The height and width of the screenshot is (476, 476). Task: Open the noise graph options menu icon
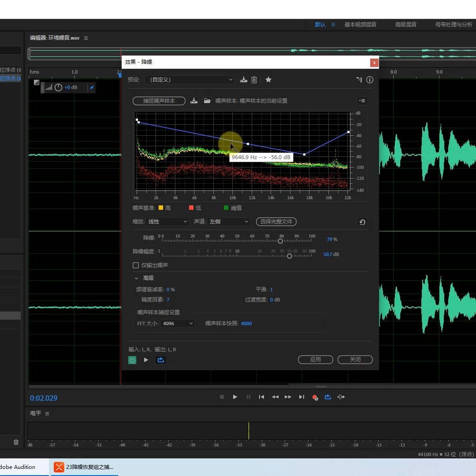(362, 100)
